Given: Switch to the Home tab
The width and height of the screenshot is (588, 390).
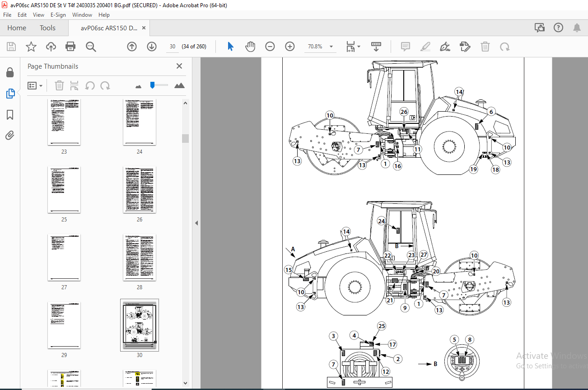Looking at the screenshot, I should click(17, 28).
